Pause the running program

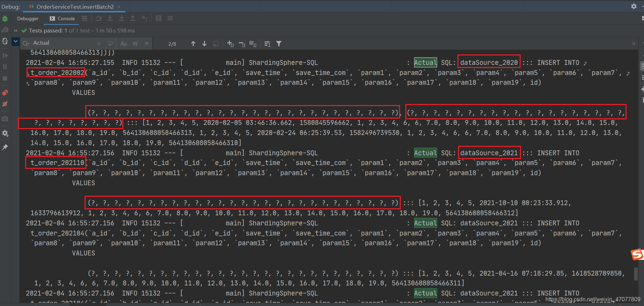point(5,67)
